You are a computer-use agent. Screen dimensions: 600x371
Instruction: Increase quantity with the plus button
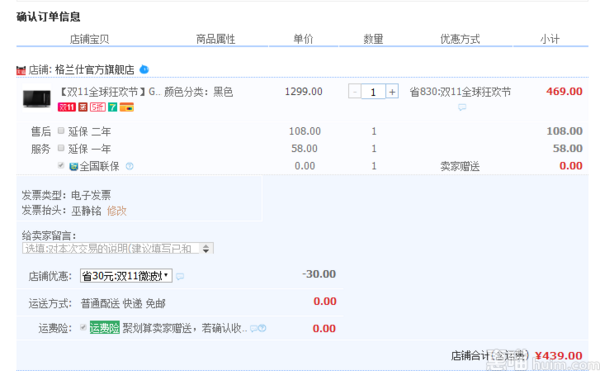point(392,92)
